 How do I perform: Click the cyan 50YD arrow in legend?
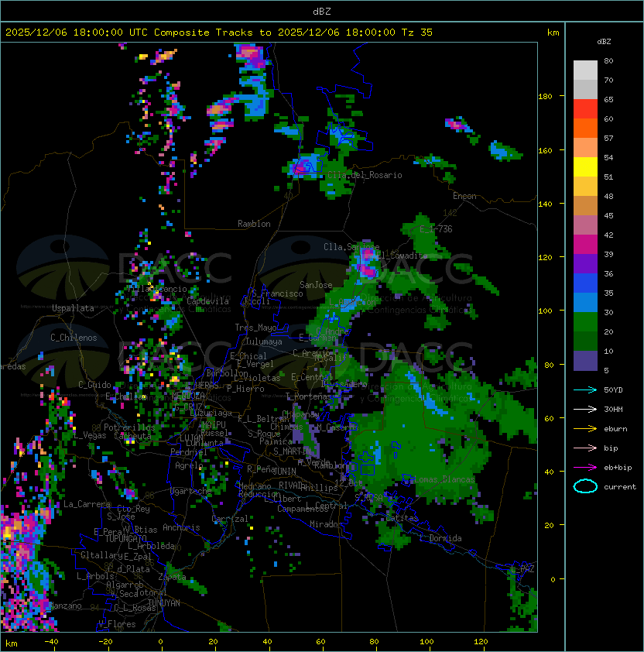585,390
